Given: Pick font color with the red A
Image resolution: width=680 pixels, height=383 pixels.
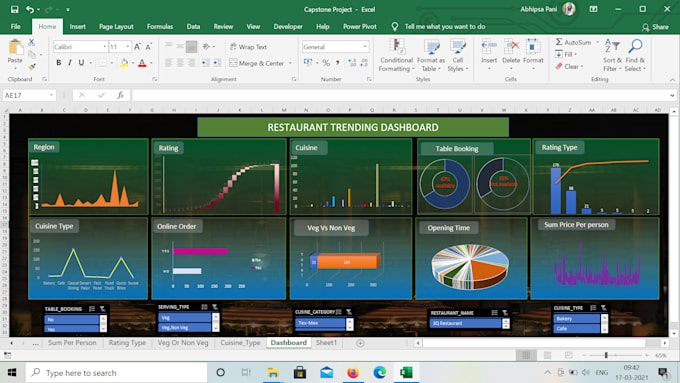Looking at the screenshot, I should pyautogui.click(x=142, y=63).
